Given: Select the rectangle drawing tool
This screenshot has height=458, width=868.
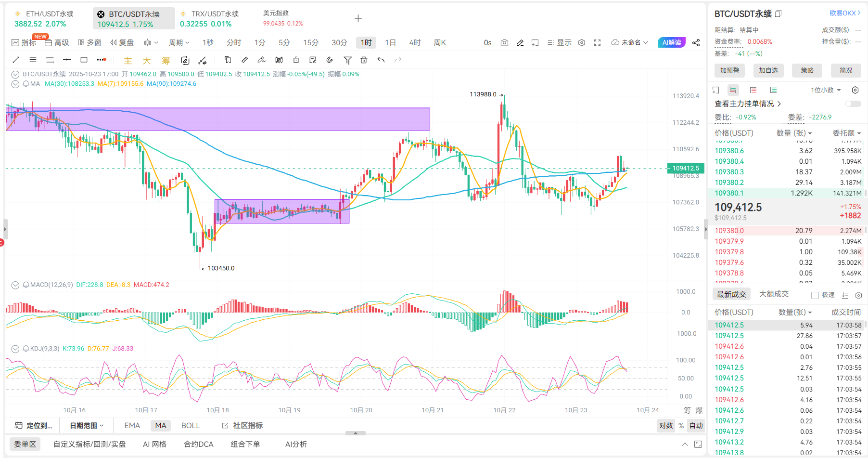Looking at the screenshot, I should [x=84, y=60].
